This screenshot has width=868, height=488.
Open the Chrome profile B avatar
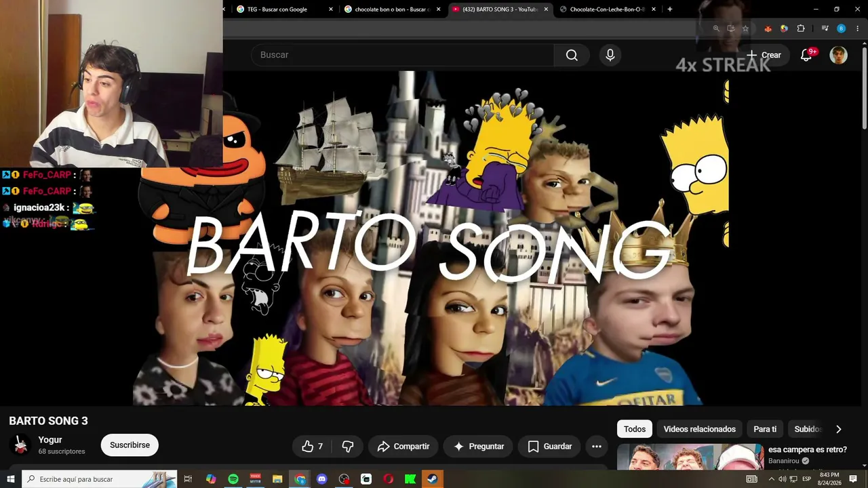[842, 28]
